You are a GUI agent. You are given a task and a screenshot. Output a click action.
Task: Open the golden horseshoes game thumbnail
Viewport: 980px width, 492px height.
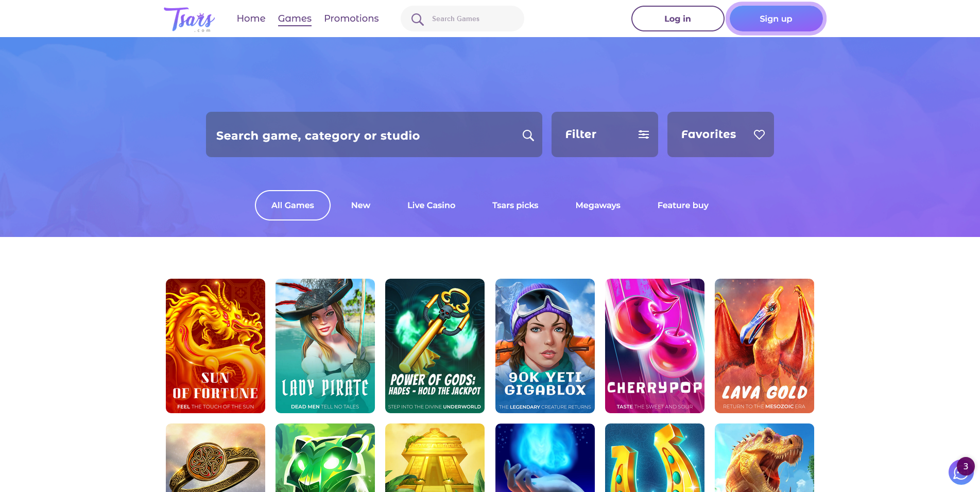[655, 457]
